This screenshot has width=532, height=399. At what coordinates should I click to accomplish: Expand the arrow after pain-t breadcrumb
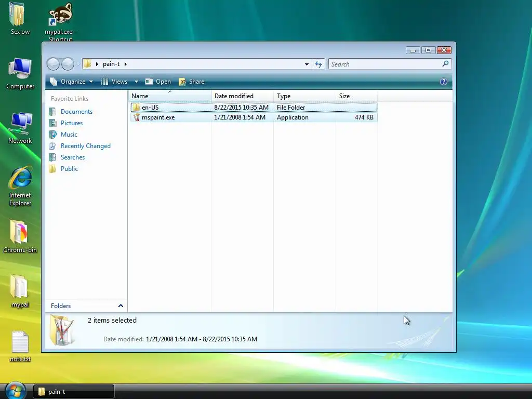pos(126,64)
